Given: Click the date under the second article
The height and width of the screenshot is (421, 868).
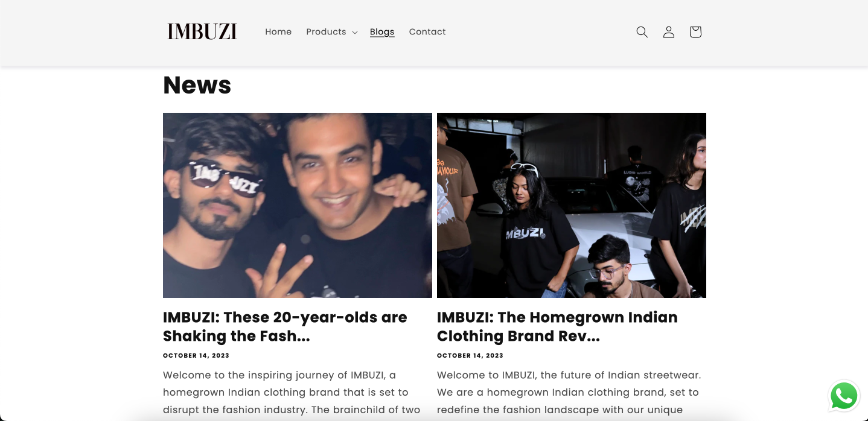Looking at the screenshot, I should (x=470, y=356).
